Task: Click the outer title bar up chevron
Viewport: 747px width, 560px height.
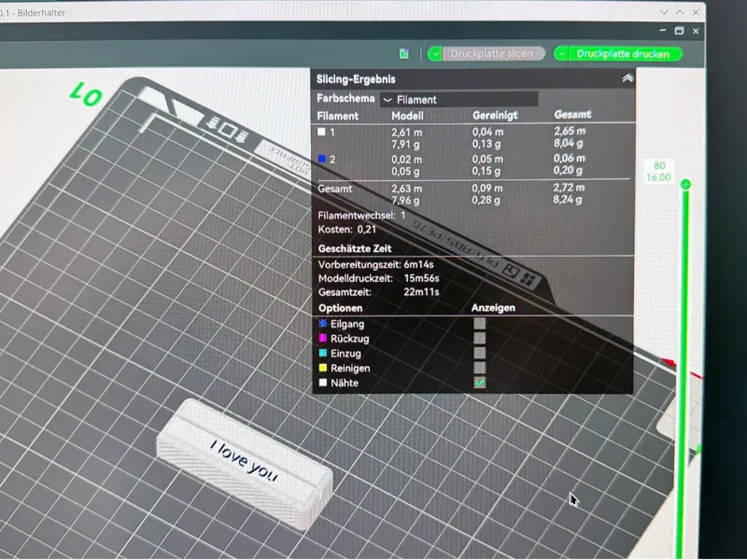Action: (680, 12)
